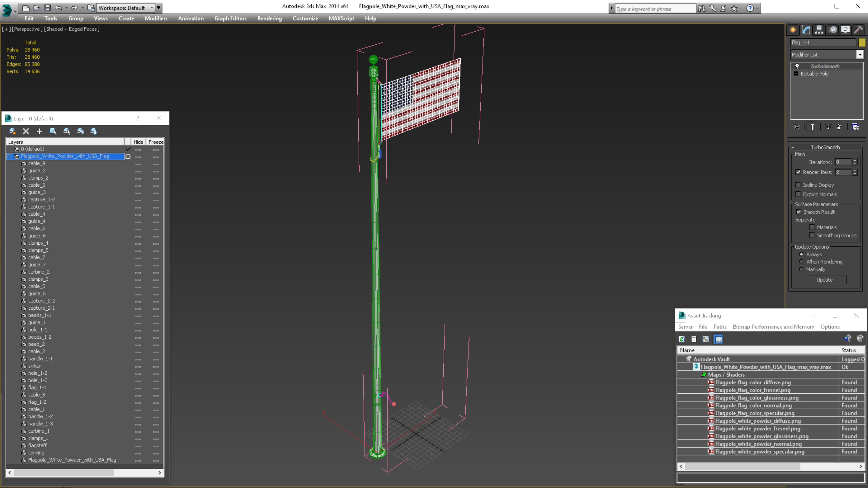Set Flagpole_White_Powder_with_USA_Flag layer as current

tap(128, 157)
